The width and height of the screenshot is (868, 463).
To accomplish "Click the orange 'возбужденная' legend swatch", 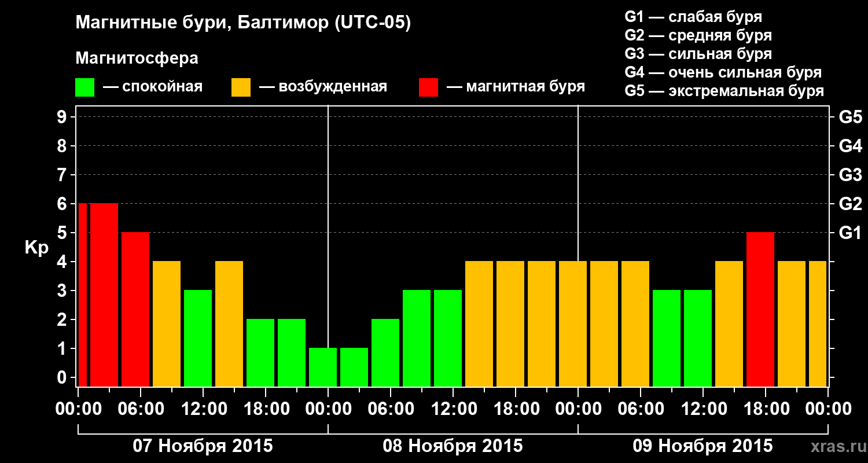I will click(241, 87).
